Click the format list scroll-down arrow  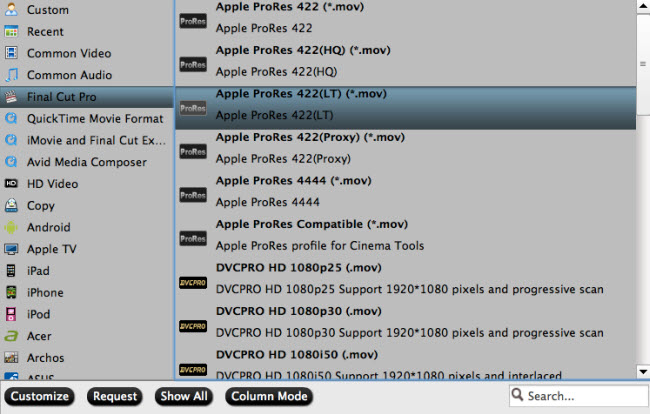643,372
